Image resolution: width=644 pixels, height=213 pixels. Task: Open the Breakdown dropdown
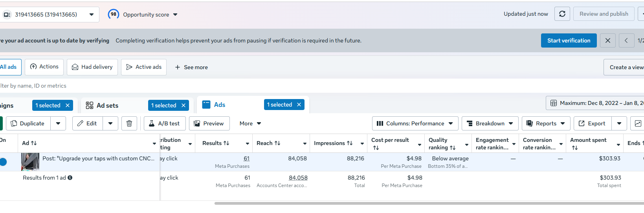[490, 123]
